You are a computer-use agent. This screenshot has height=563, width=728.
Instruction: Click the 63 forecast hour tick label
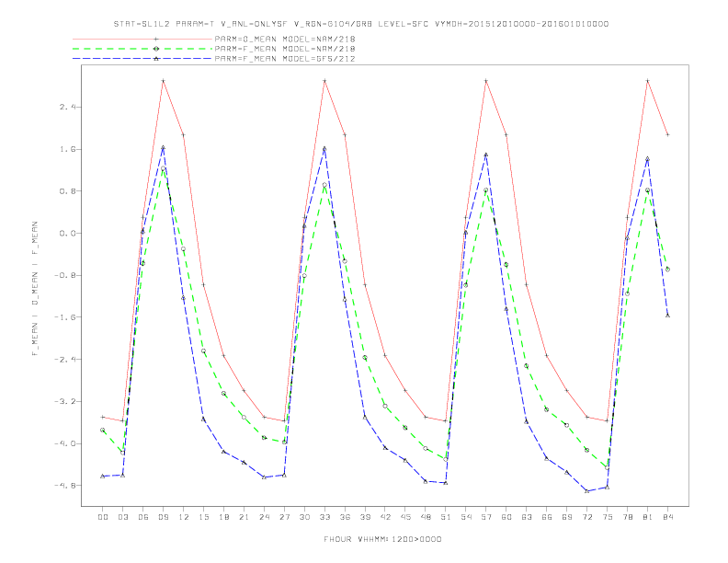click(527, 517)
